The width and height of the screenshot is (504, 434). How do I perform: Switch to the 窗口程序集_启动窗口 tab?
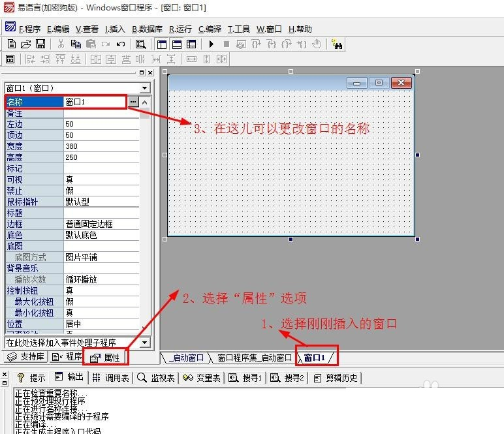[x=254, y=358]
